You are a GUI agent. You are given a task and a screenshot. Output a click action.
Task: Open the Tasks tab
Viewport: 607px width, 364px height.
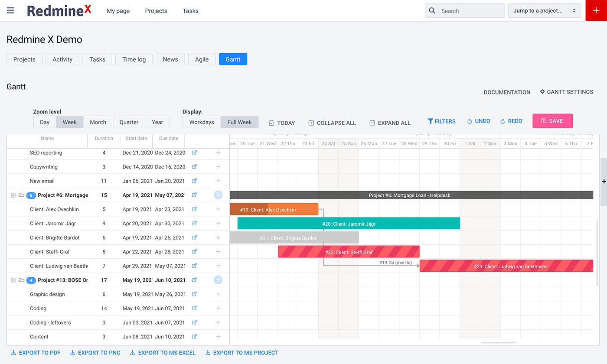(x=97, y=59)
